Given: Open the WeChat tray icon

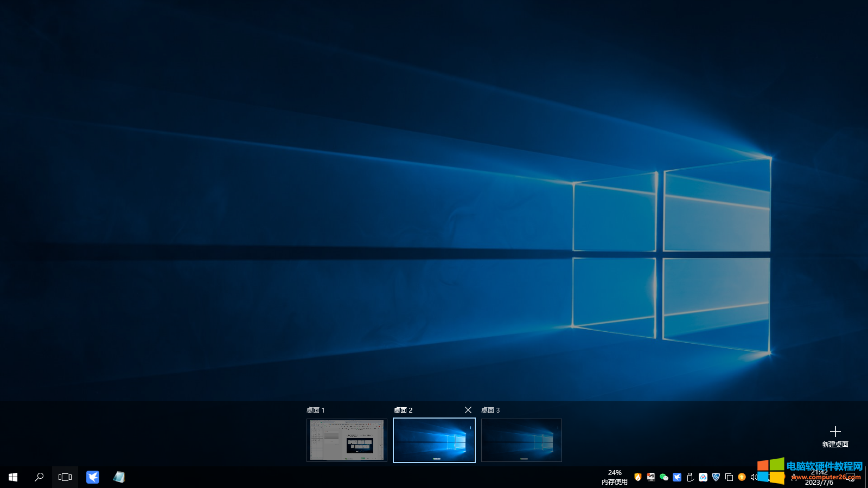Looking at the screenshot, I should coord(664,477).
